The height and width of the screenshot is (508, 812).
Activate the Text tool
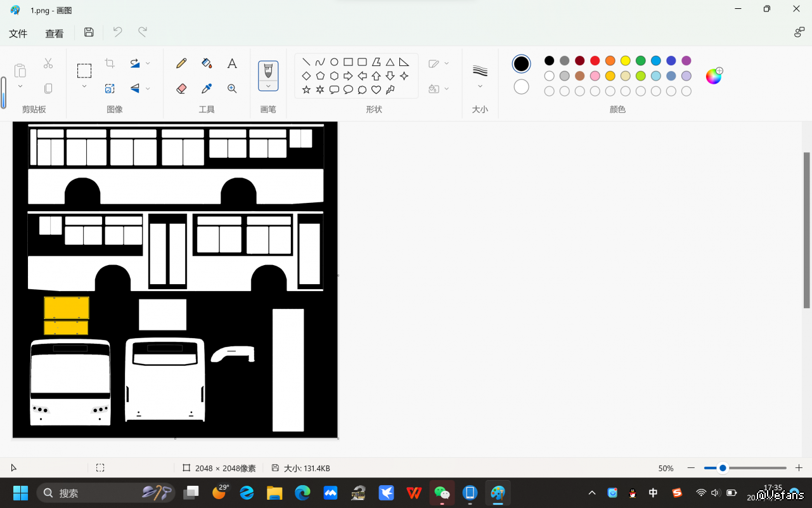point(232,63)
